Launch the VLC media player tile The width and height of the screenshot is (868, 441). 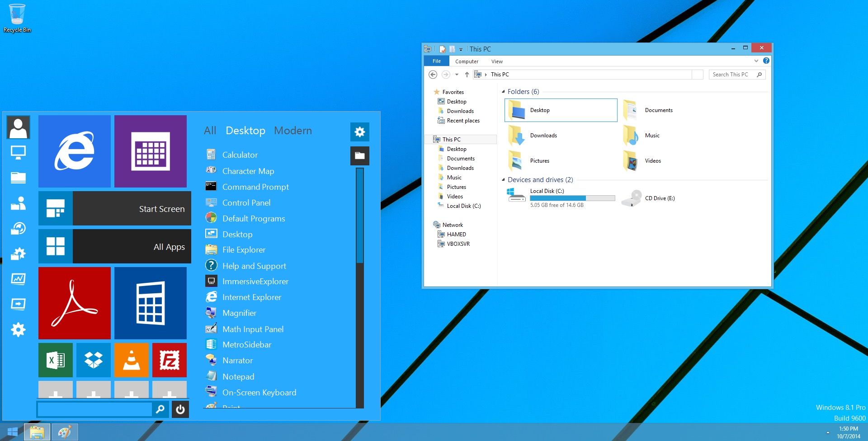click(x=132, y=360)
